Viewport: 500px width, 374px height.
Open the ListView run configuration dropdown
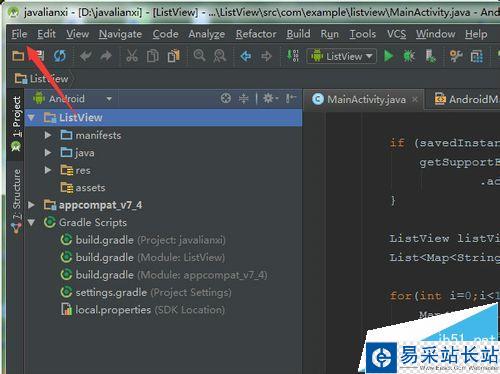tap(342, 56)
